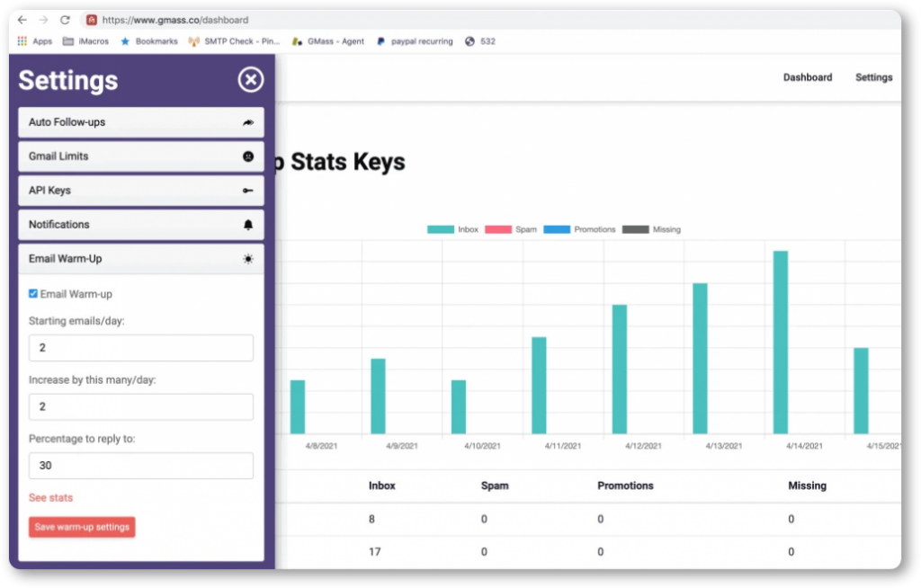
Task: Click the Email Warm-Up sun icon
Action: tap(248, 258)
